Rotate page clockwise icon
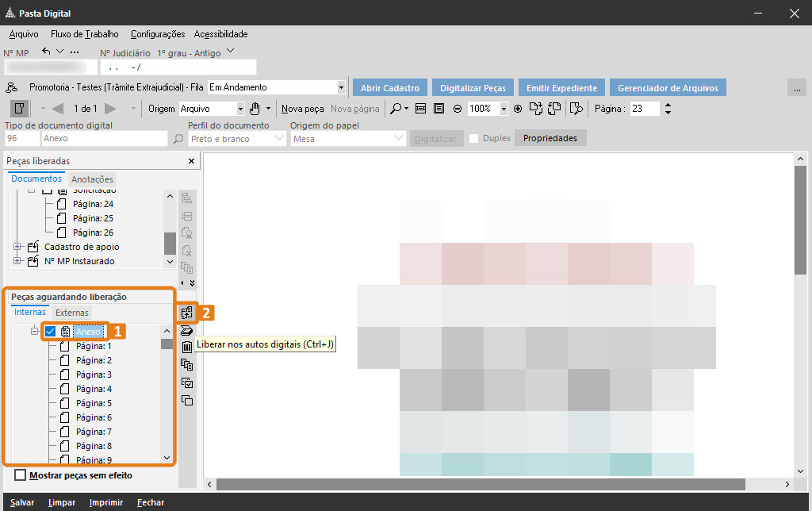Viewport: 812px width, 511px height. pos(535,109)
